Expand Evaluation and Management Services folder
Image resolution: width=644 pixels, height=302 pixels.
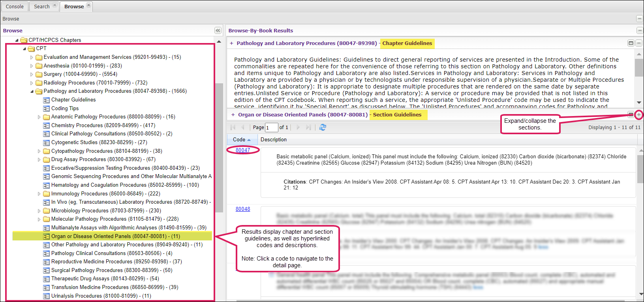coord(32,57)
